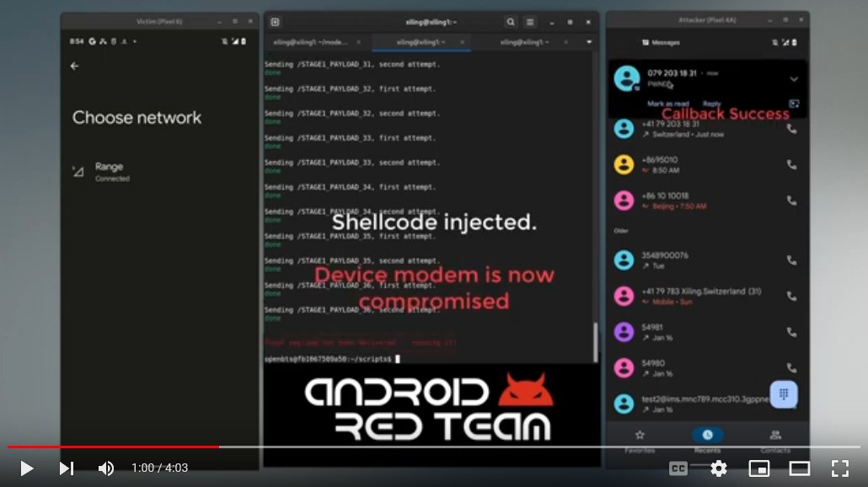Switch to first terminal tab
868x487 pixels.
(311, 42)
